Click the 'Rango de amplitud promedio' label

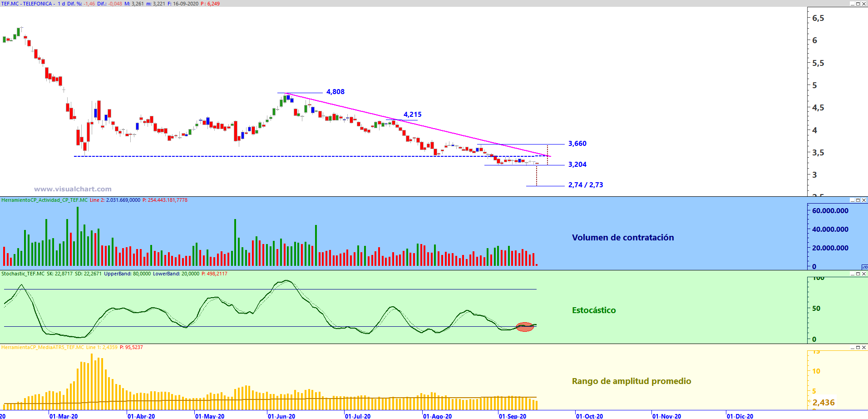point(631,381)
